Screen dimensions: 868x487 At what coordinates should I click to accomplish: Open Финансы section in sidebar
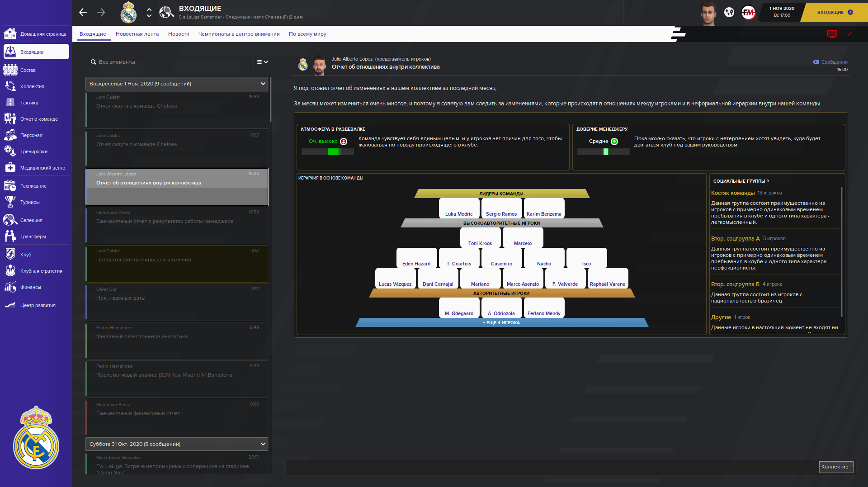pyautogui.click(x=30, y=287)
